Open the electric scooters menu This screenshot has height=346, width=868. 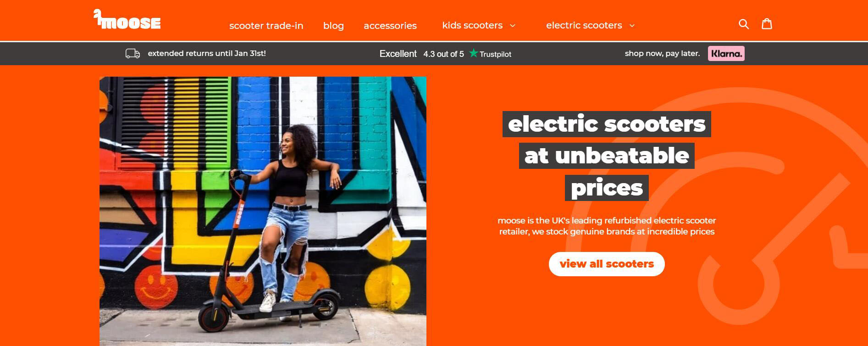coord(584,25)
